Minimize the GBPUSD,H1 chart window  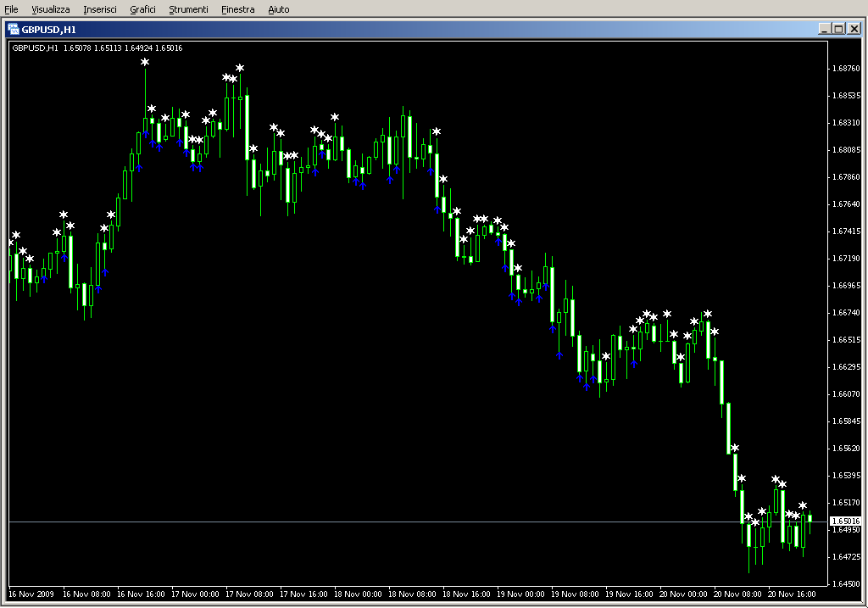(824, 29)
